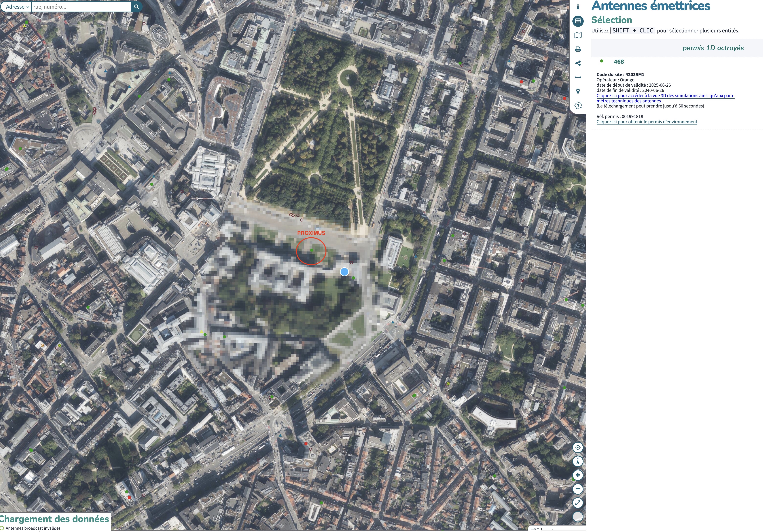Click the print icon
The image size is (763, 532).
(578, 49)
